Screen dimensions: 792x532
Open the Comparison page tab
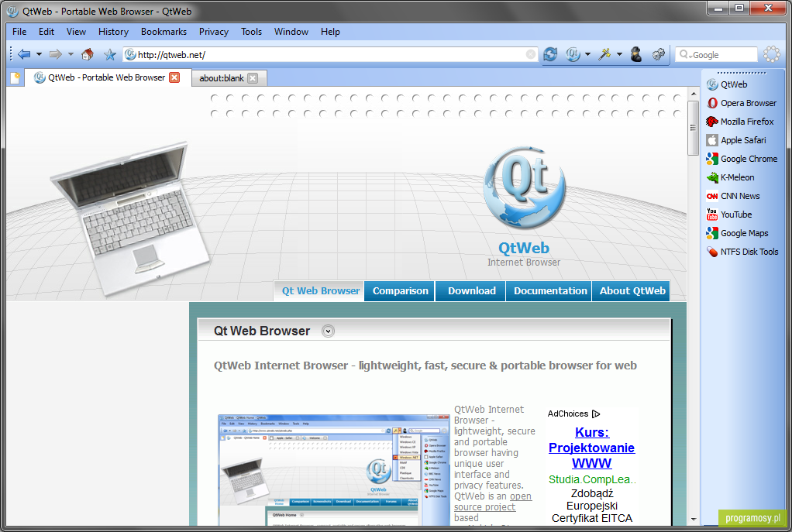tap(400, 291)
